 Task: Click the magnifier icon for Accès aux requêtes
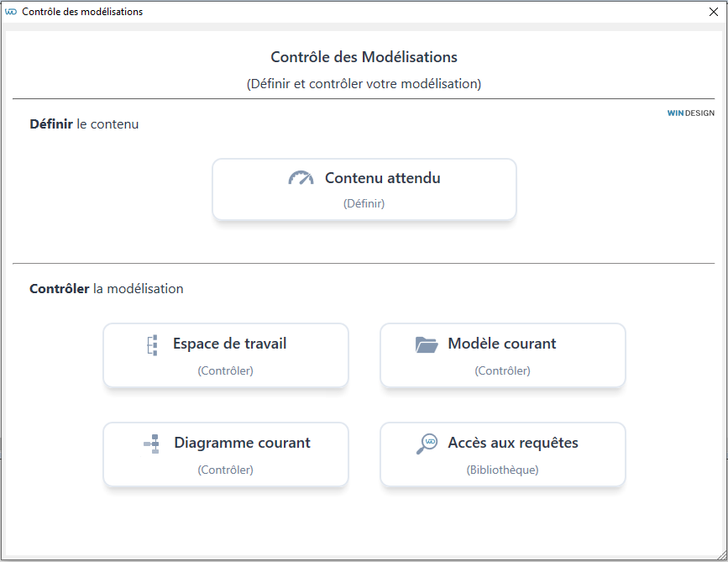click(427, 444)
